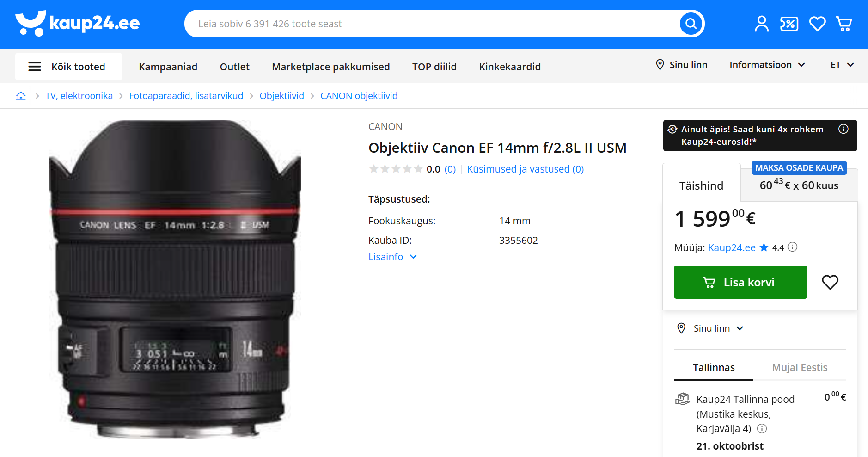
Task: Open the Kõik tooted menu
Action: click(68, 67)
